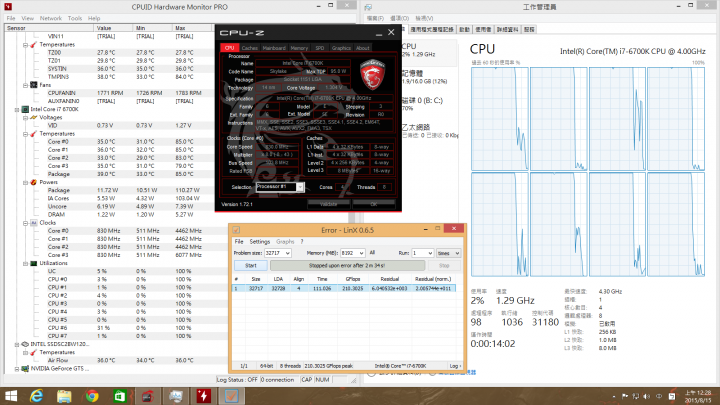Click the Start button in LinX
This screenshot has height=405, width=720.
251,265
